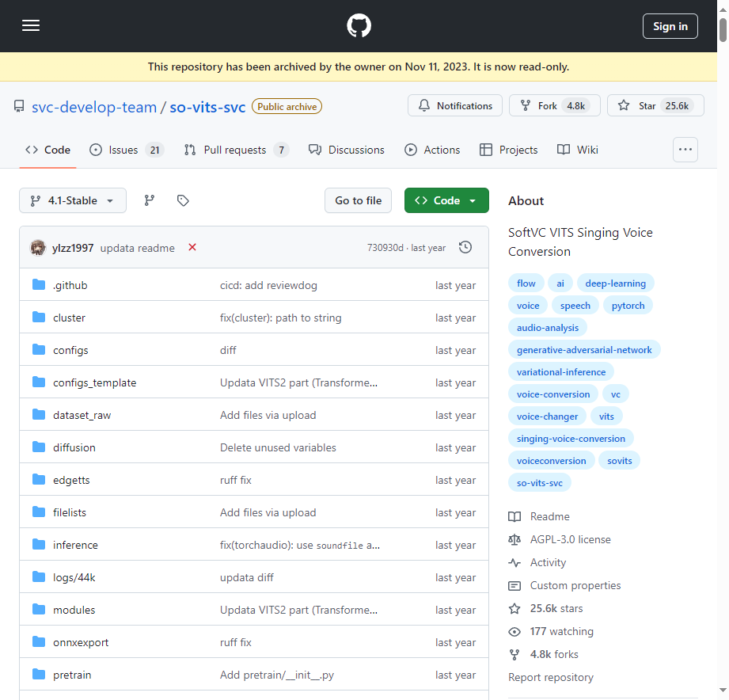The height and width of the screenshot is (700, 729).
Task: Open the configs_template folder
Action: [x=94, y=382]
